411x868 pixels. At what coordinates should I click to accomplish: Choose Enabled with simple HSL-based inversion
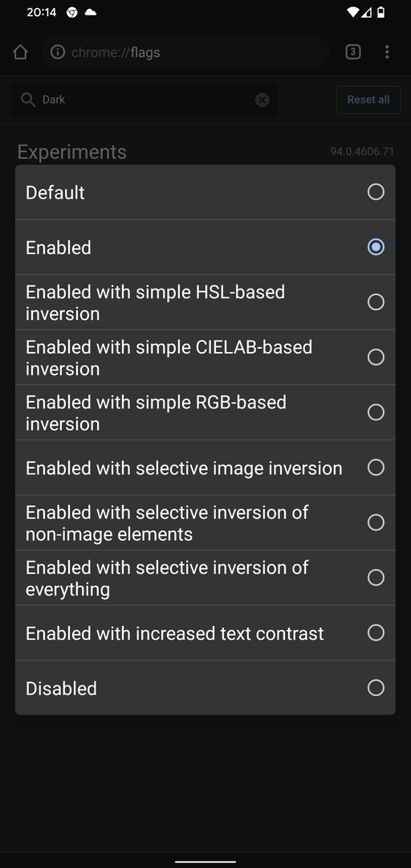[205, 302]
